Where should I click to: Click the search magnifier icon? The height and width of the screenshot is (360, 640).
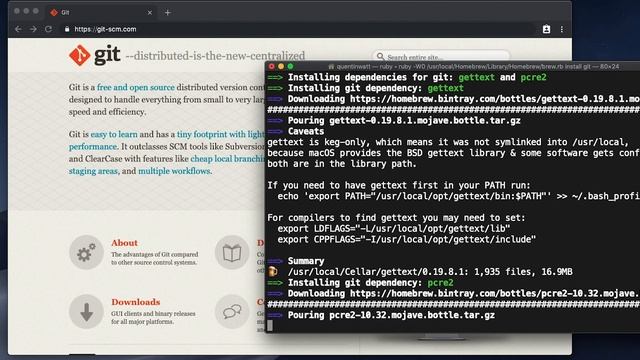coord(380,56)
